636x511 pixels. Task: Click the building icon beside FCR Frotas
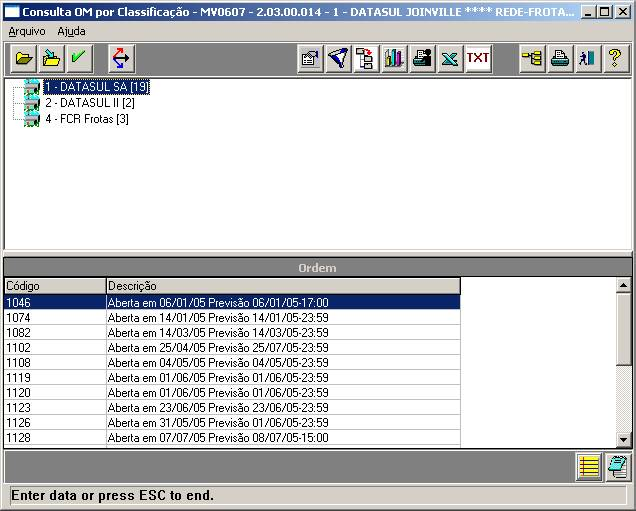32,120
